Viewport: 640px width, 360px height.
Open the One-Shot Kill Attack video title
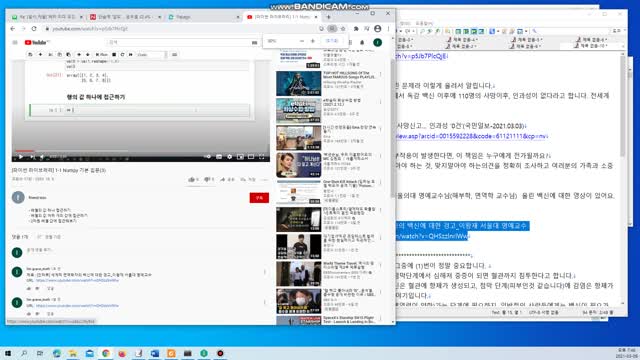click(349, 183)
